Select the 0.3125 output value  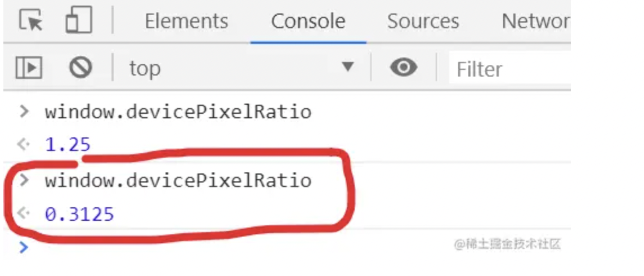[x=79, y=214]
